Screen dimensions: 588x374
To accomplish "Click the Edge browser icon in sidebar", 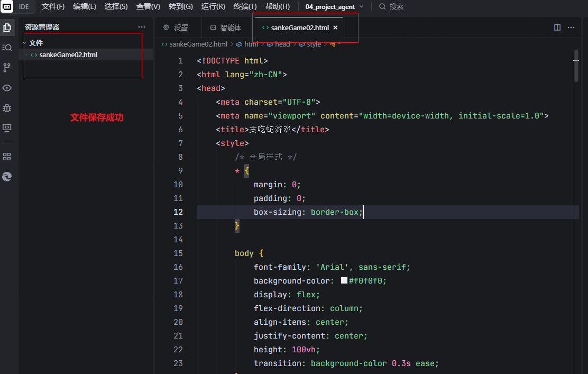I will (7, 177).
